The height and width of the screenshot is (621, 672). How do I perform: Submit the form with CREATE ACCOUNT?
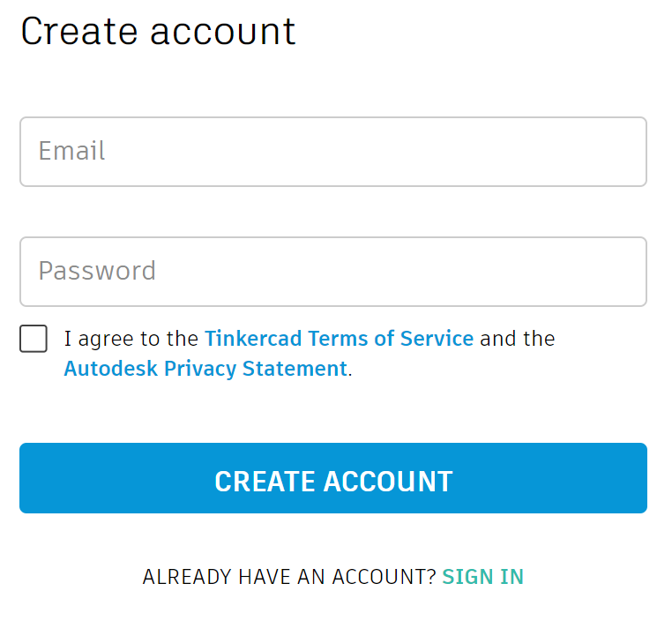click(x=333, y=479)
